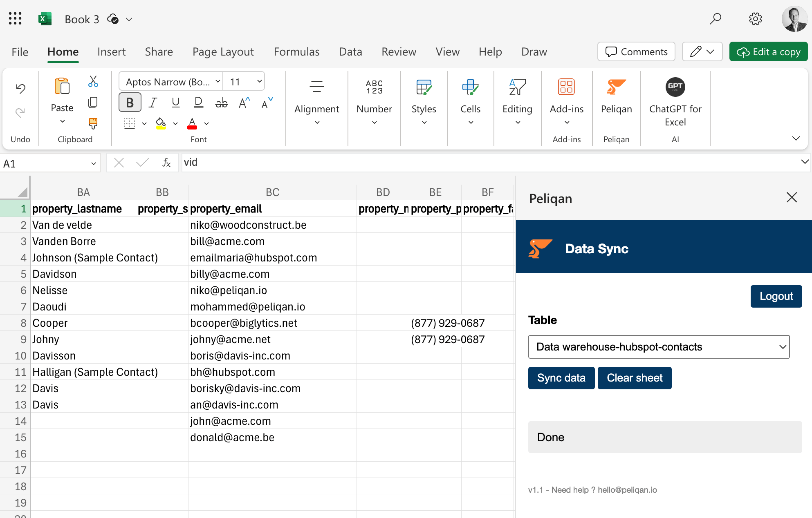Click the insert function fx icon

[x=166, y=163]
